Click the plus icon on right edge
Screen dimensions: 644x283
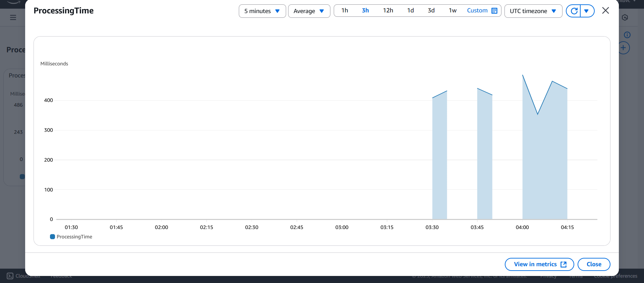tap(624, 48)
